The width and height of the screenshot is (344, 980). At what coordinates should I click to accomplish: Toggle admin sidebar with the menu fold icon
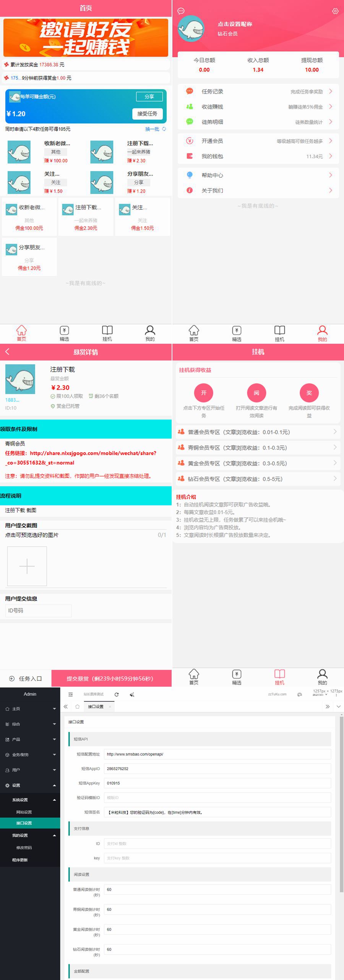(x=70, y=694)
